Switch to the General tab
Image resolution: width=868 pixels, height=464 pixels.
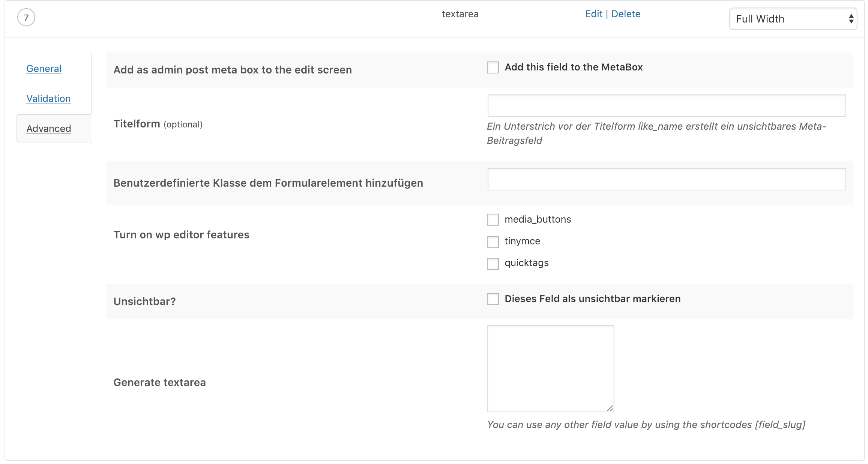44,69
